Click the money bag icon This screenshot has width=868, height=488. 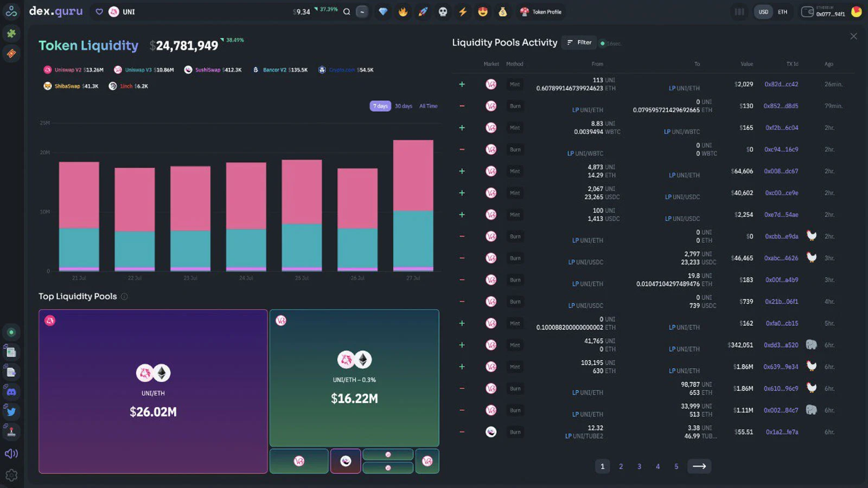[x=503, y=11]
